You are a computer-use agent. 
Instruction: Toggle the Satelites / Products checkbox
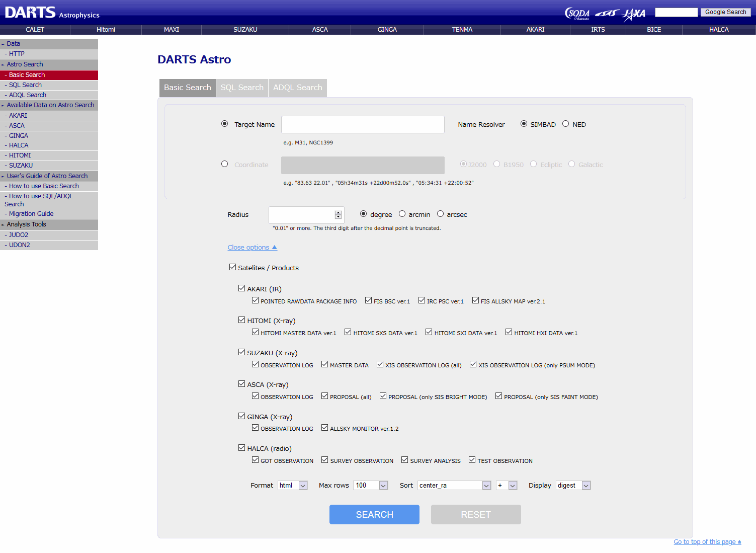point(232,267)
